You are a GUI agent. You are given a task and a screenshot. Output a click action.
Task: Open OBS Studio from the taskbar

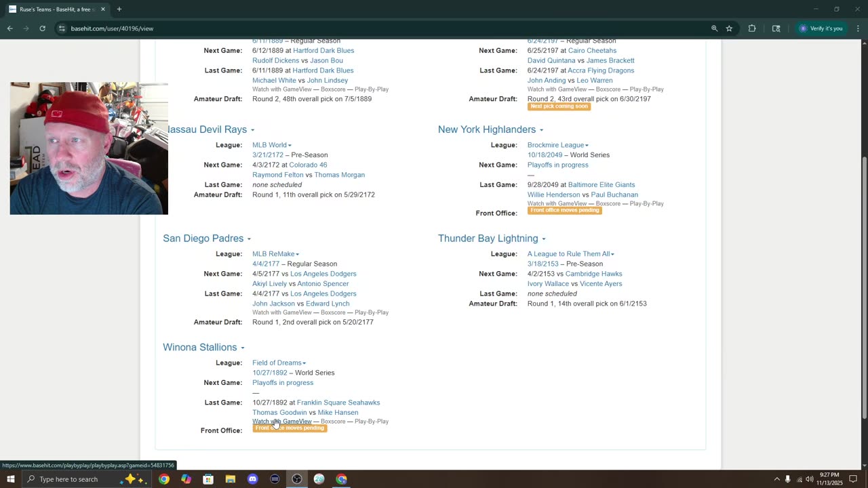point(297,479)
